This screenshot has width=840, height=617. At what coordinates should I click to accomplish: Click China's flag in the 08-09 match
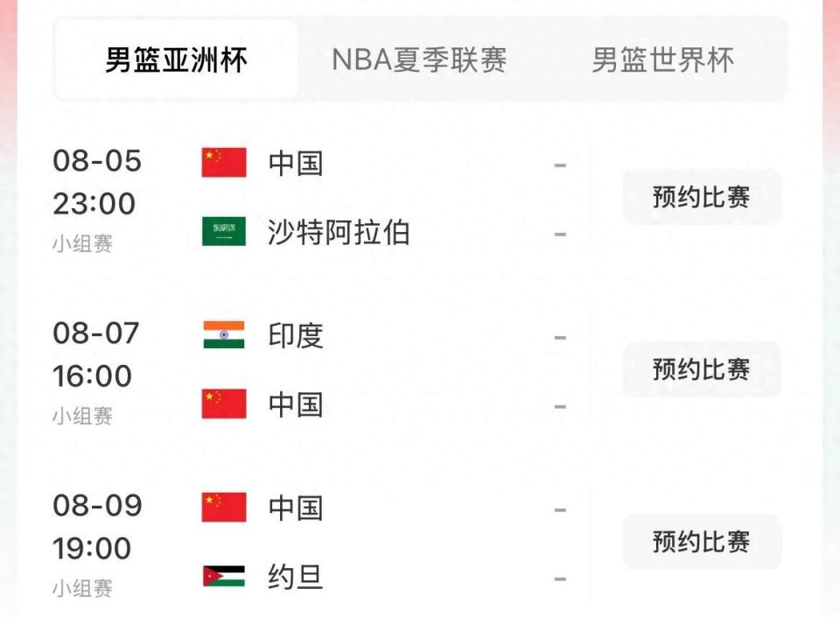(x=224, y=508)
